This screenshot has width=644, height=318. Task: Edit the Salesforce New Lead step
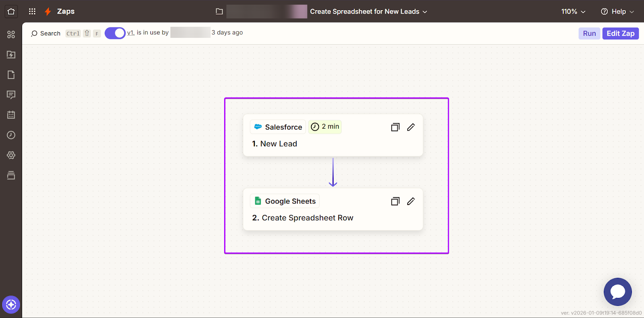pyautogui.click(x=411, y=127)
